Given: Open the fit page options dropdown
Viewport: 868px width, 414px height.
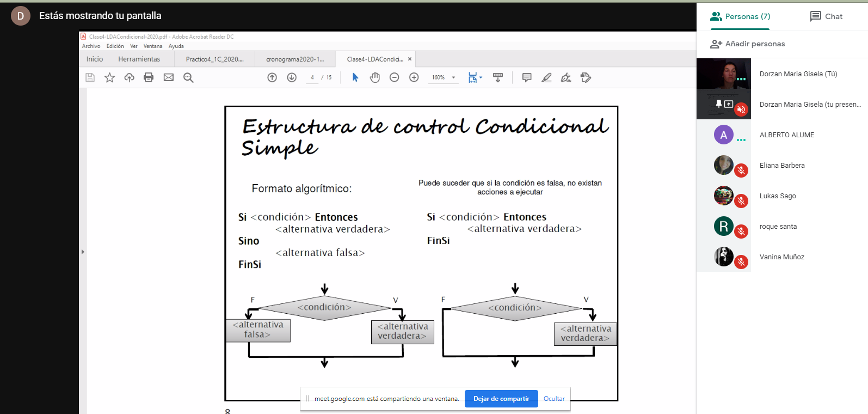Looking at the screenshot, I should pyautogui.click(x=475, y=77).
